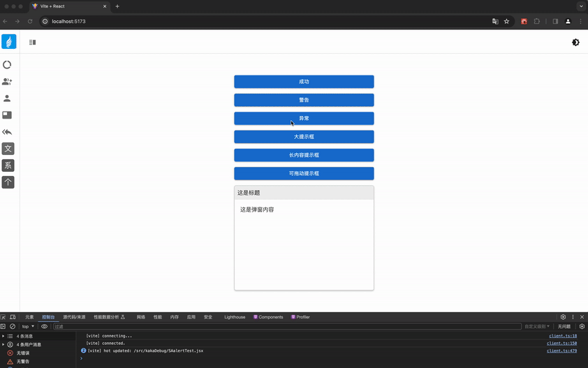Open a new browser tab
This screenshot has height=368, width=588.
[x=117, y=6]
